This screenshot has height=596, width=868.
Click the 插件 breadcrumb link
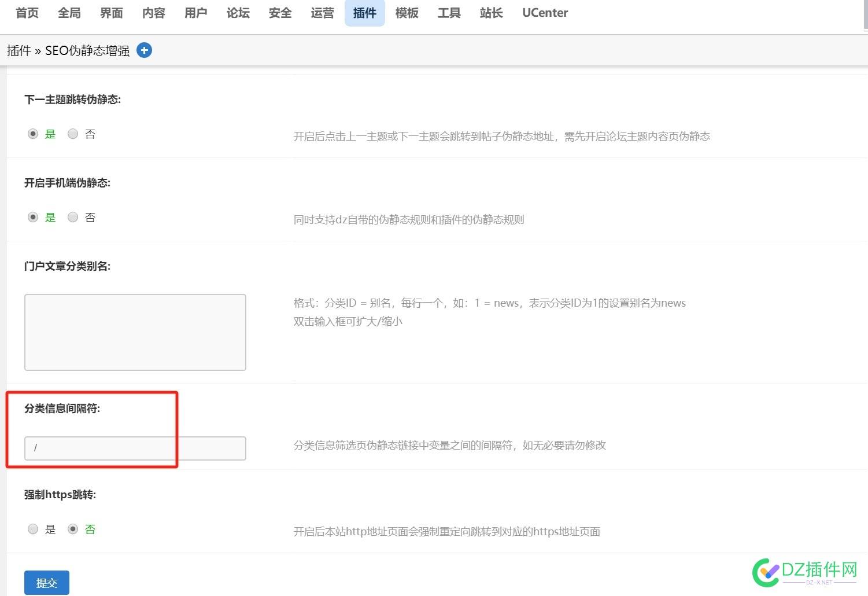[x=19, y=51]
